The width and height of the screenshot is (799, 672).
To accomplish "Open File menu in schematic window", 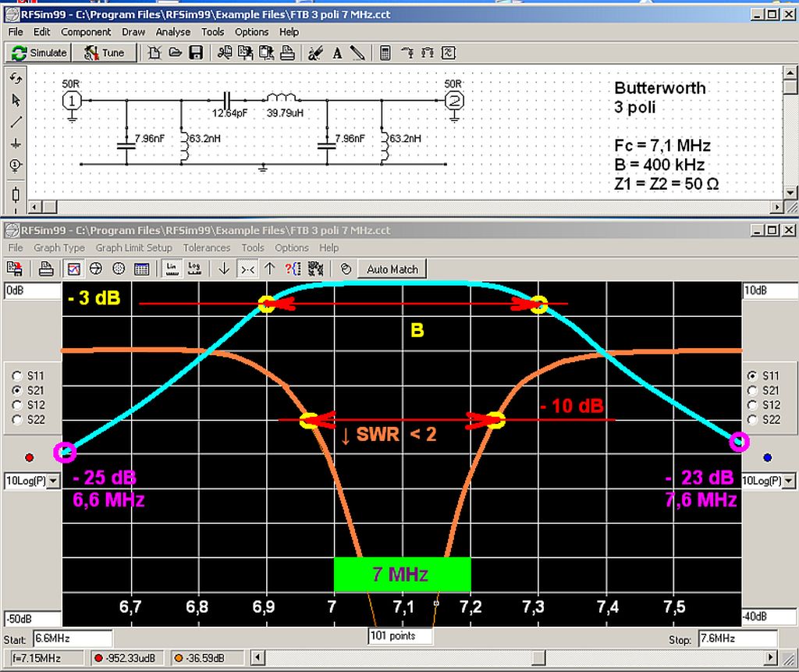I will tap(16, 32).
